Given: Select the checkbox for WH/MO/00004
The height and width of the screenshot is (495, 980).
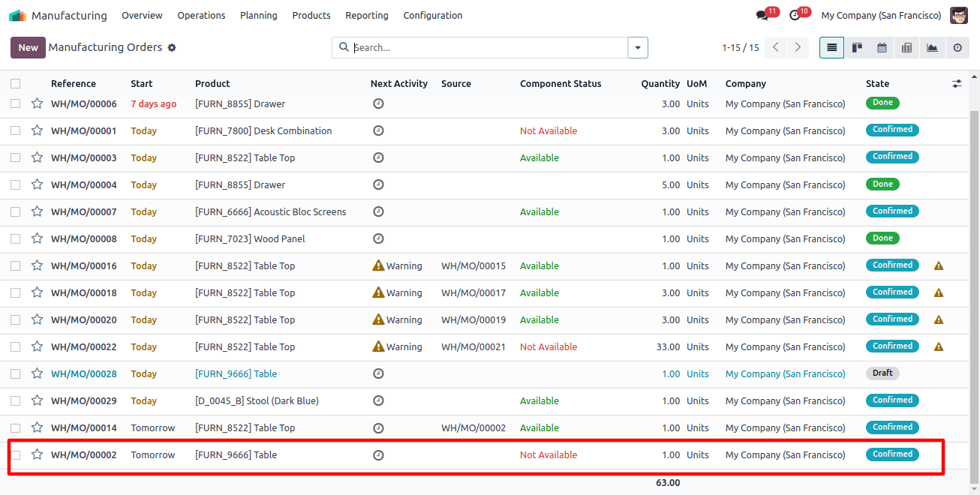Looking at the screenshot, I should click(x=16, y=184).
